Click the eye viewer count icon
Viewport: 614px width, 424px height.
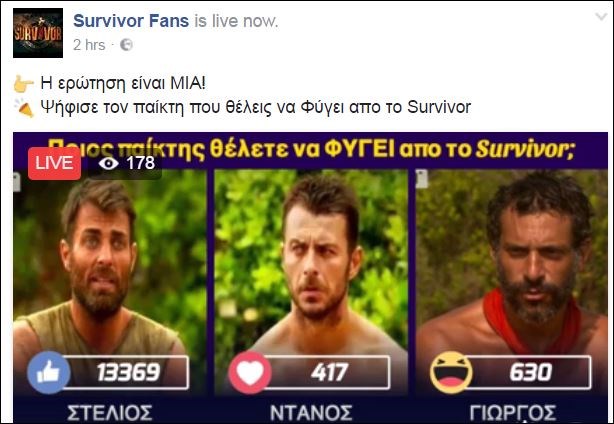pos(108,163)
